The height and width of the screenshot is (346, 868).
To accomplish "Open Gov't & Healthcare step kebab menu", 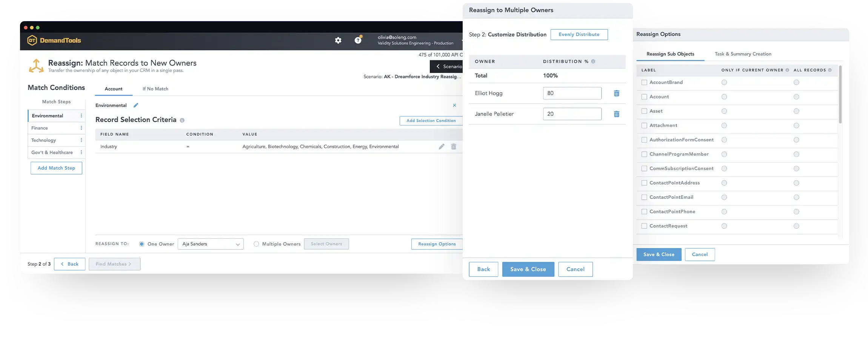I will click(81, 152).
